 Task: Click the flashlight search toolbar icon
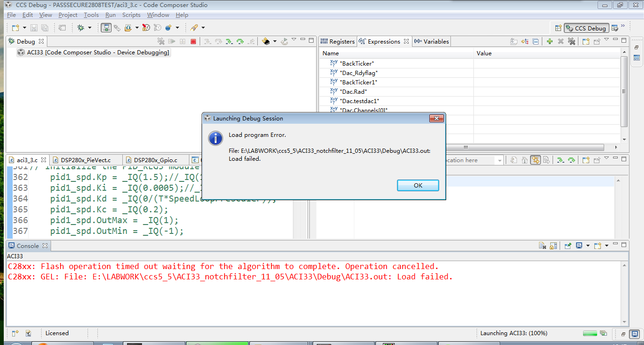(194, 28)
